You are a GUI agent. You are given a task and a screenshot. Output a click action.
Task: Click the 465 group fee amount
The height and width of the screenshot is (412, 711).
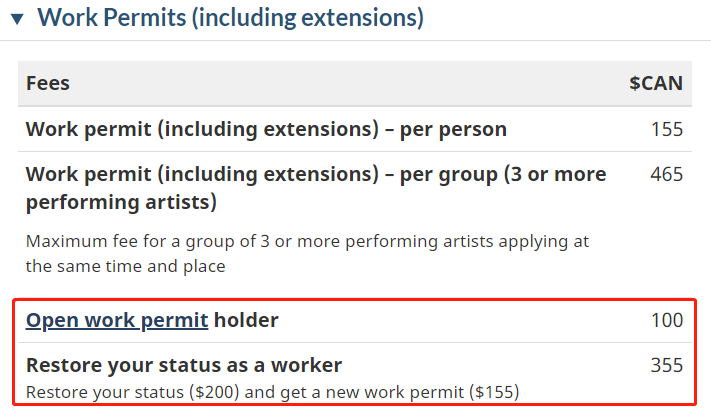coord(667,174)
